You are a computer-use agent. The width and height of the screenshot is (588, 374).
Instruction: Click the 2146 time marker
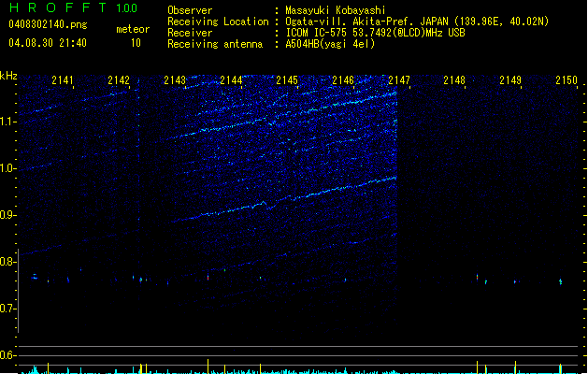point(343,80)
